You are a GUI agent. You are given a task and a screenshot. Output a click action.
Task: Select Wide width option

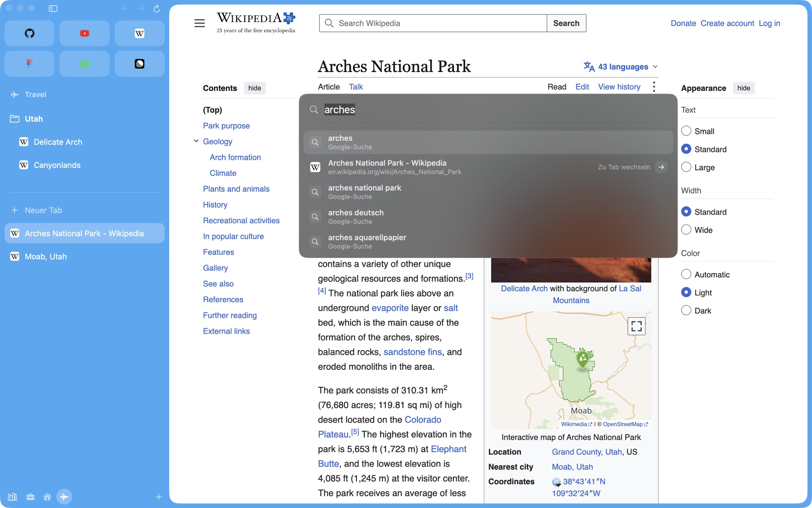[x=686, y=230]
